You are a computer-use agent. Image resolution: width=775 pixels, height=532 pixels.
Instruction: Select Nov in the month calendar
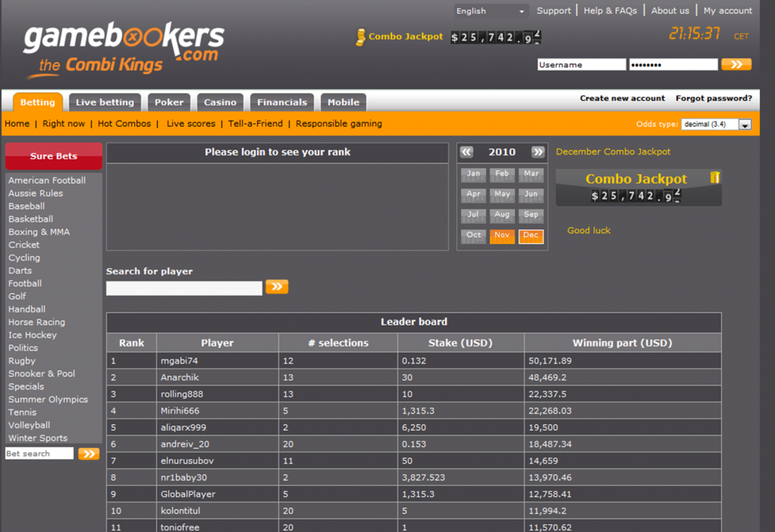(x=502, y=236)
